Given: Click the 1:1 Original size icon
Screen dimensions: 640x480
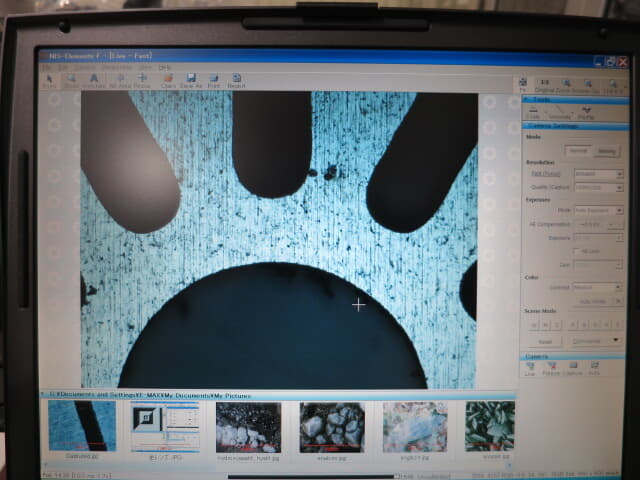Looking at the screenshot, I should [x=545, y=85].
